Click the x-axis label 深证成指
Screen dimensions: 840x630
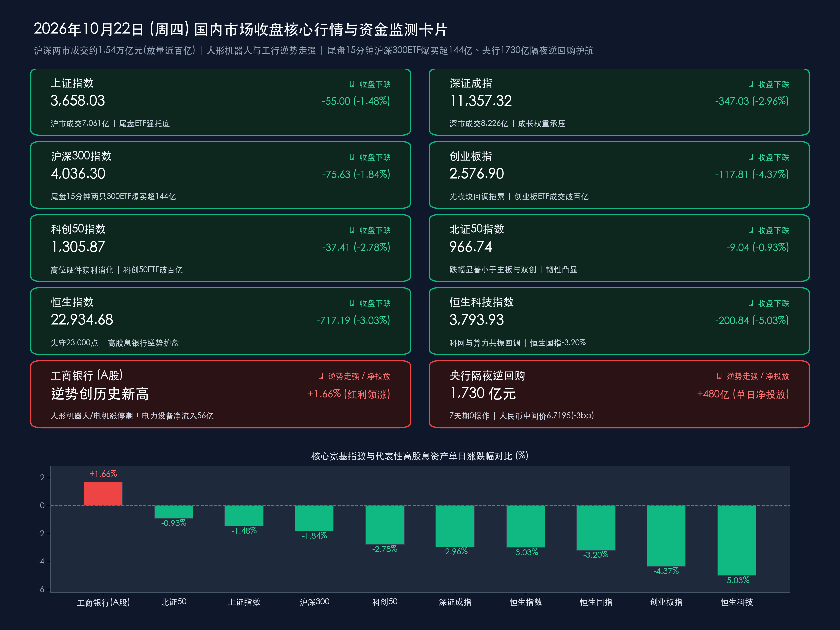455,602
